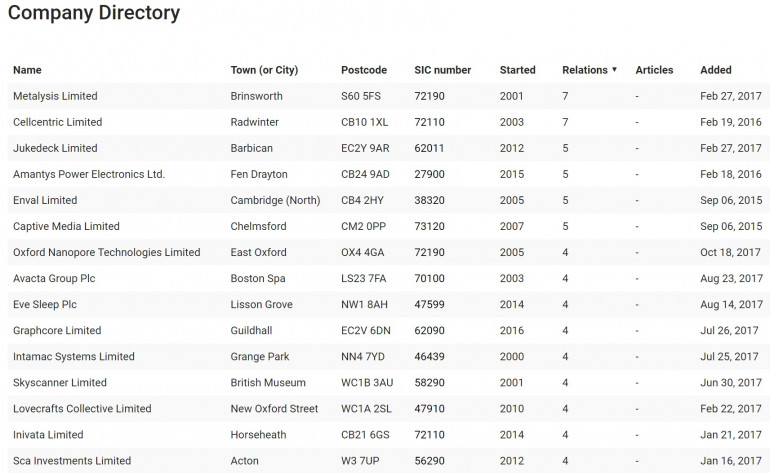Select SIC number '62011'
Screen dimensions: 770x473
tap(429, 148)
